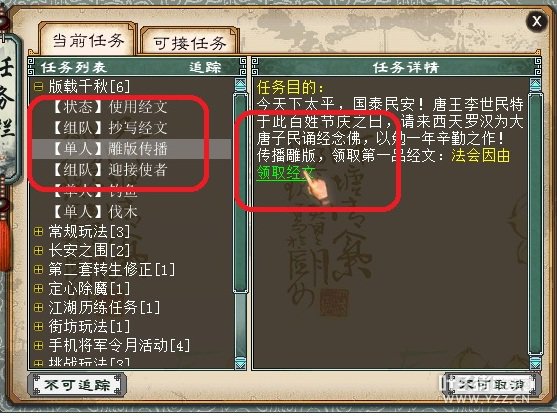The height and width of the screenshot is (416, 557).
Task: Click the 不可追踪 button
Action: (x=77, y=385)
